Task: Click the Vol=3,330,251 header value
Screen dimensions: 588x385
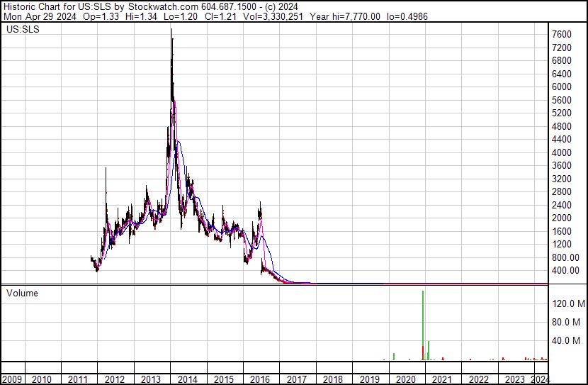Action: [273, 16]
